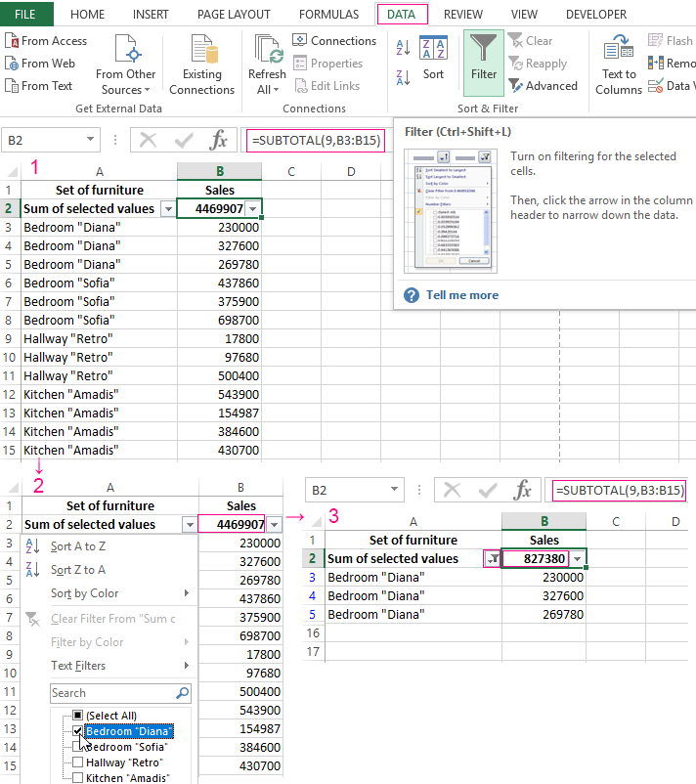Click the From Web icon
696x784 pixels.
(12, 64)
